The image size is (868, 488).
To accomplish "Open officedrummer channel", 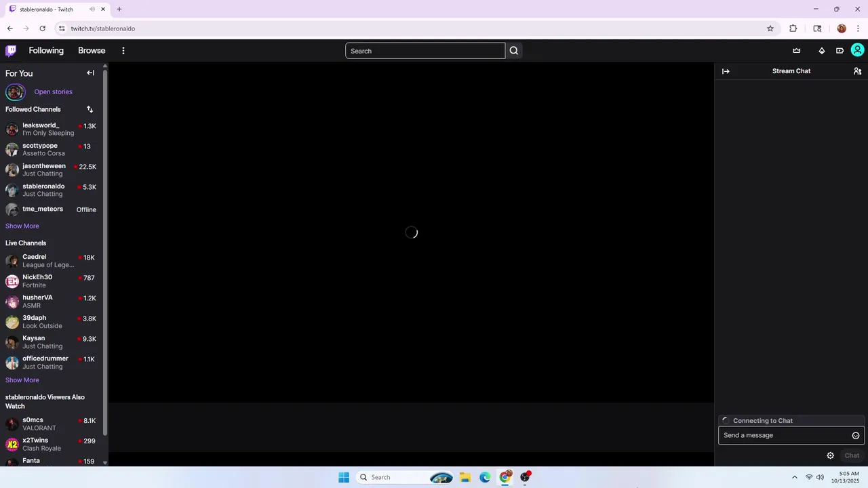I will point(52,362).
